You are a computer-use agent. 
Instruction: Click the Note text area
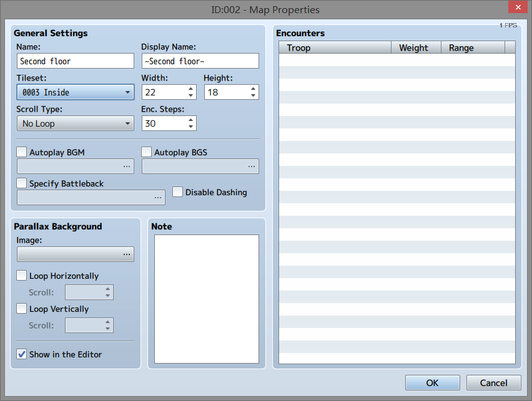[207, 299]
